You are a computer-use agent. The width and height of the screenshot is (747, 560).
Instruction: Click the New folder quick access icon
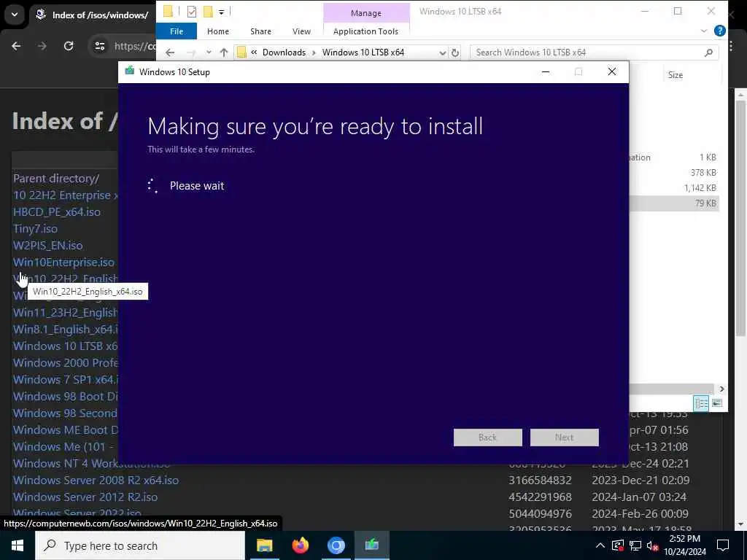click(208, 12)
